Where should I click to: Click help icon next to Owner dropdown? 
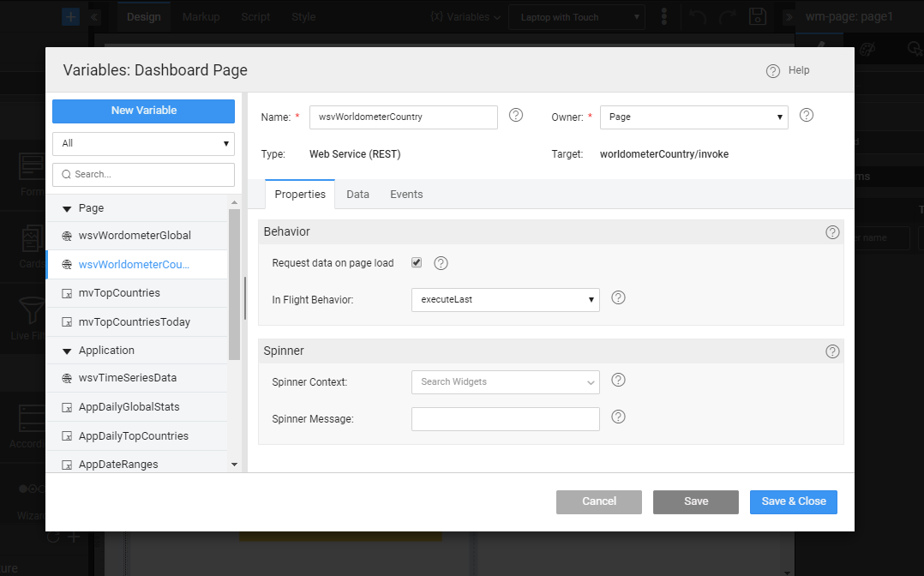tap(806, 115)
